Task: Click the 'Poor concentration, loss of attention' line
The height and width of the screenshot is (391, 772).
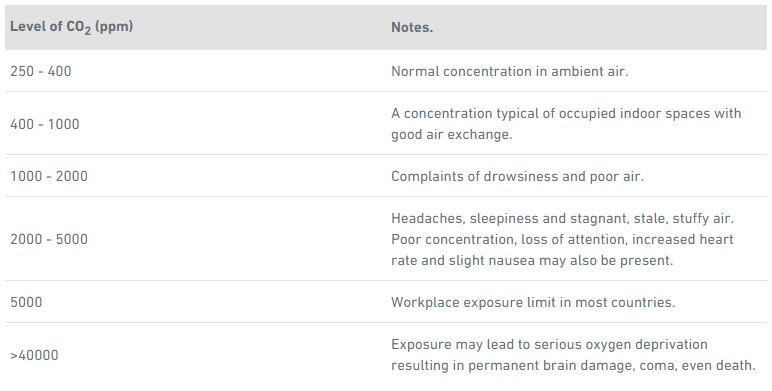Action: tap(562, 239)
